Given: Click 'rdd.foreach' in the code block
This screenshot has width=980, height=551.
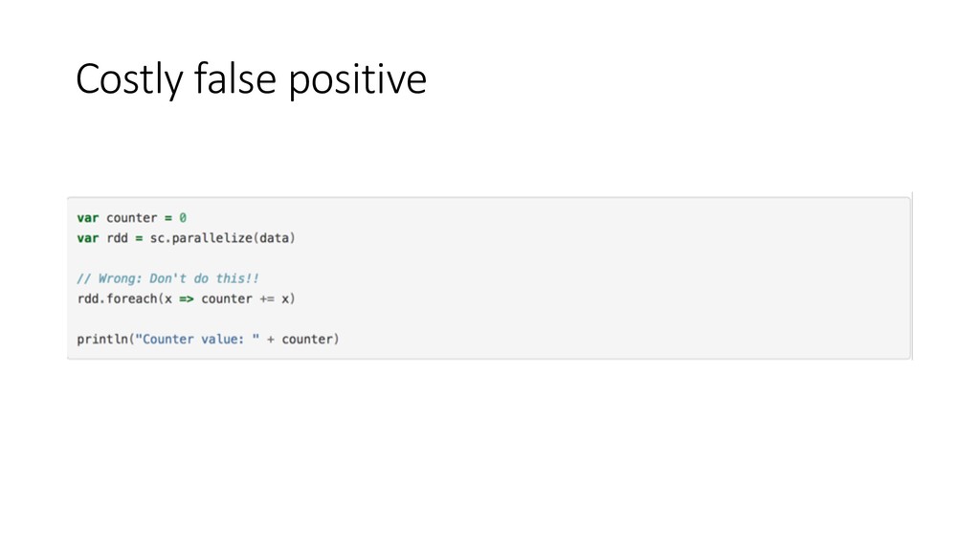Looking at the screenshot, I should 117,298.
